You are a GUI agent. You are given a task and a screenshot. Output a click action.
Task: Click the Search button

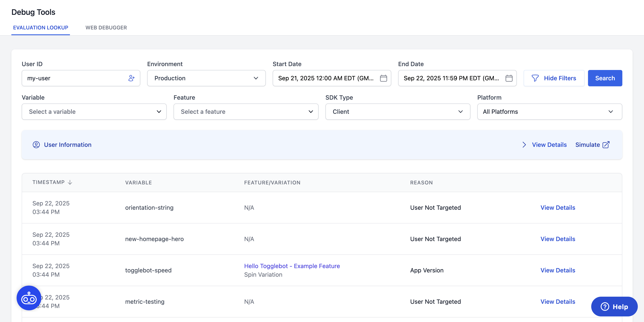(x=605, y=78)
